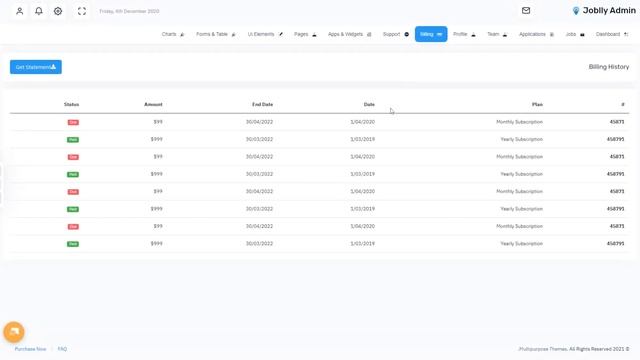Open the Team menu
This screenshot has height=360, width=640.
[497, 34]
